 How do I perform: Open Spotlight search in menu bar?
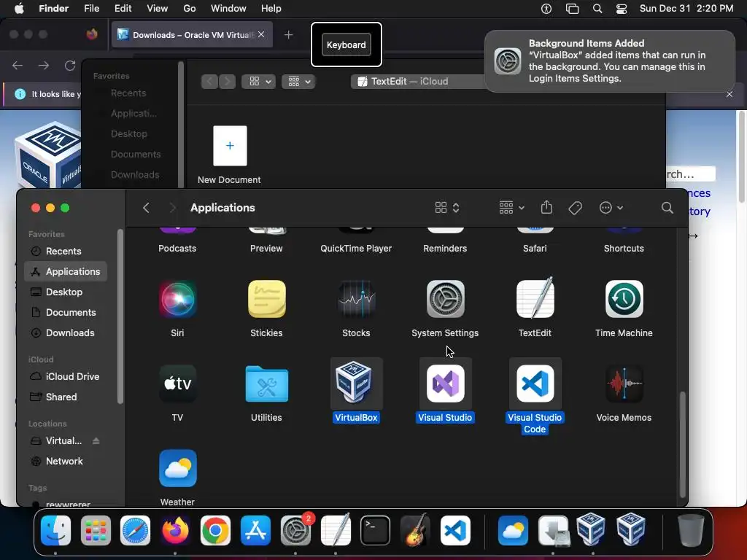[597, 9]
